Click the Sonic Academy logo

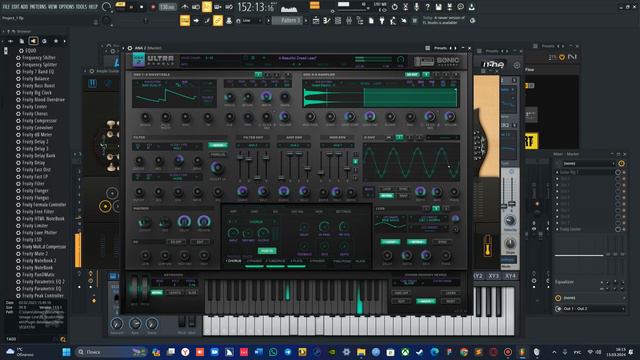coord(437,61)
